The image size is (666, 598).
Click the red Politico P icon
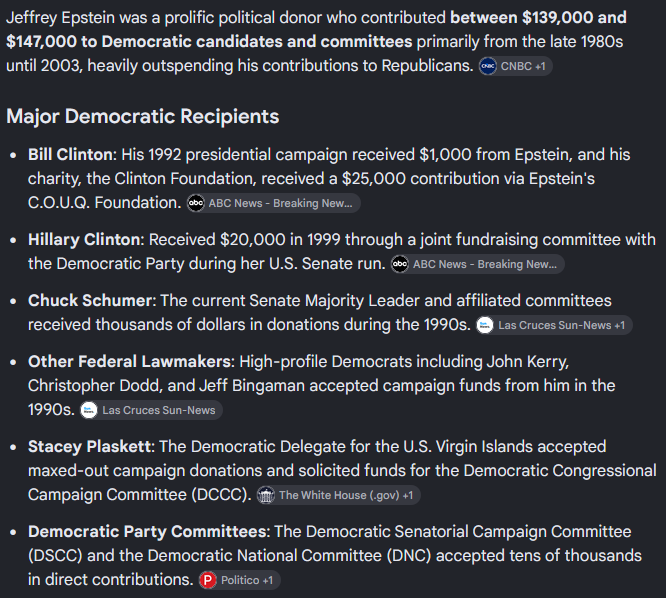coord(208,580)
